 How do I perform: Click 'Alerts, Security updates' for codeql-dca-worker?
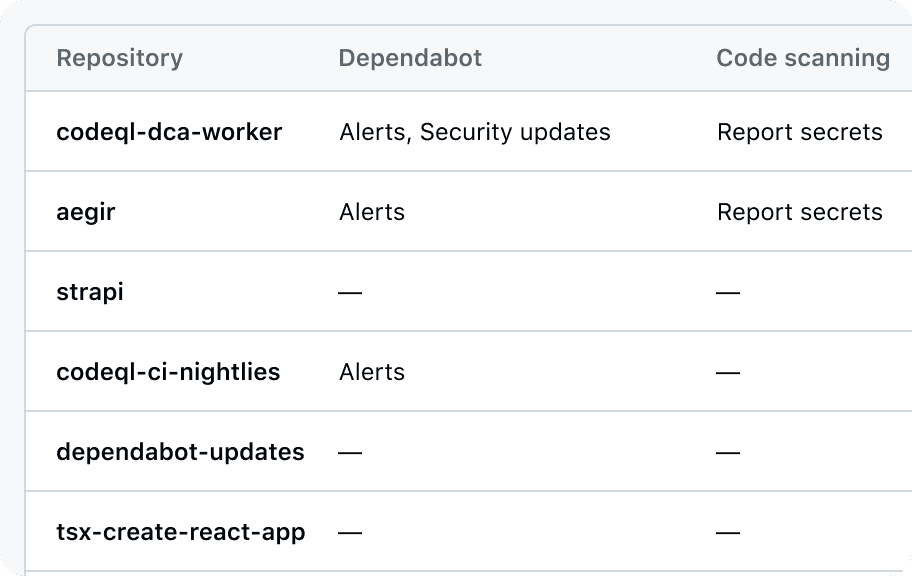(x=474, y=132)
